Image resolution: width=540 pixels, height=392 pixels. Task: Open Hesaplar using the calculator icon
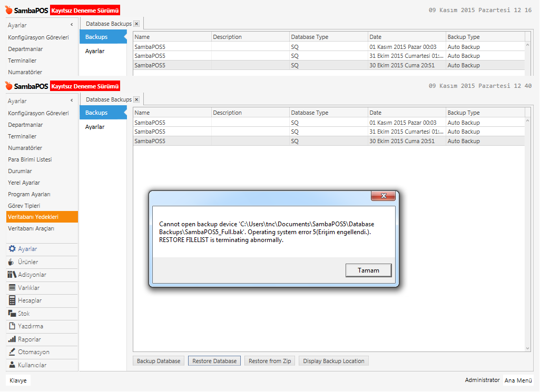12,300
